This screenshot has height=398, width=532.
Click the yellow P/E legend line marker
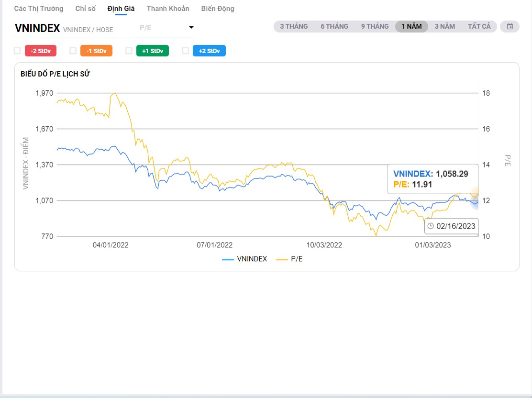point(282,259)
